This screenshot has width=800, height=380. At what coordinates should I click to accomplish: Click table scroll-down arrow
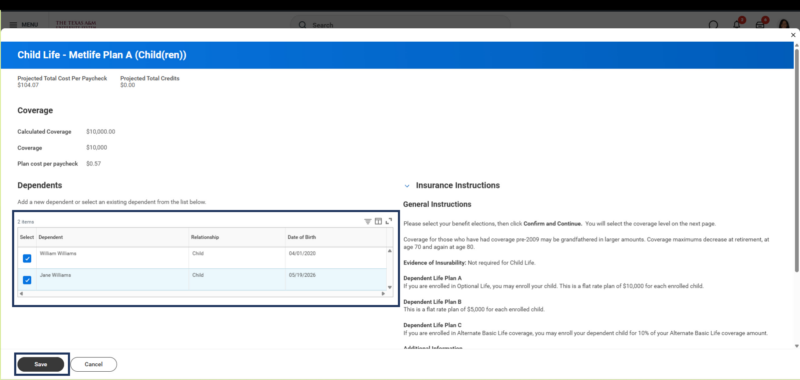[x=390, y=287]
